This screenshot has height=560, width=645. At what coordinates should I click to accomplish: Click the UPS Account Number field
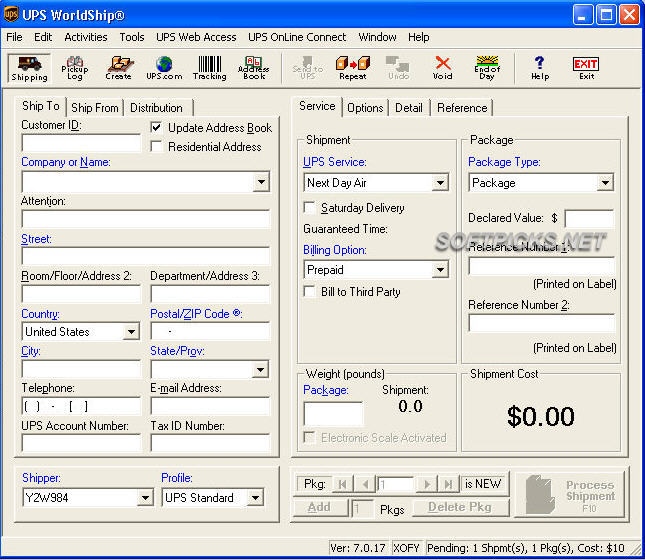pyautogui.click(x=81, y=444)
